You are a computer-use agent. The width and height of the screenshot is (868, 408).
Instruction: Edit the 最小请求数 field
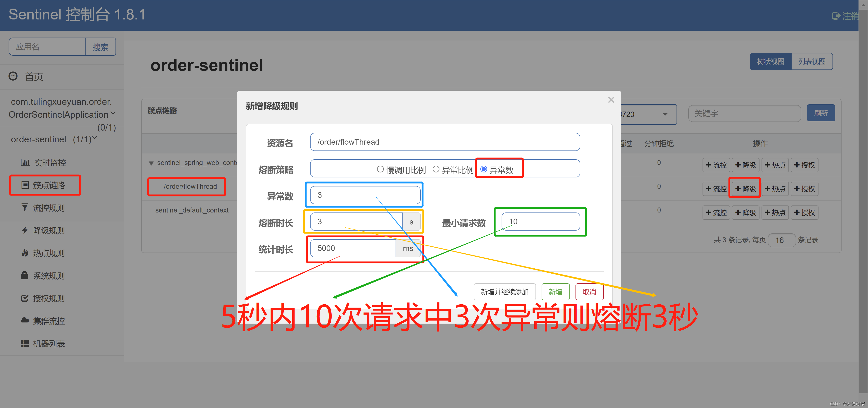(x=540, y=222)
